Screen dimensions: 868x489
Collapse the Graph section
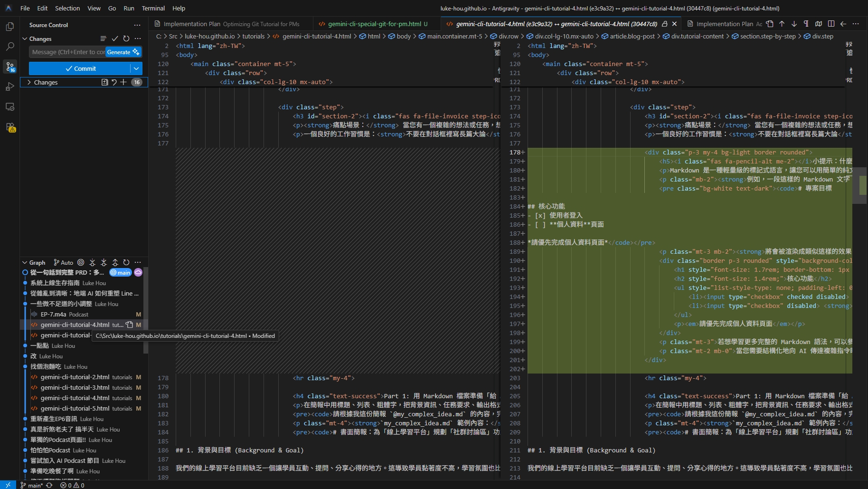click(x=24, y=262)
